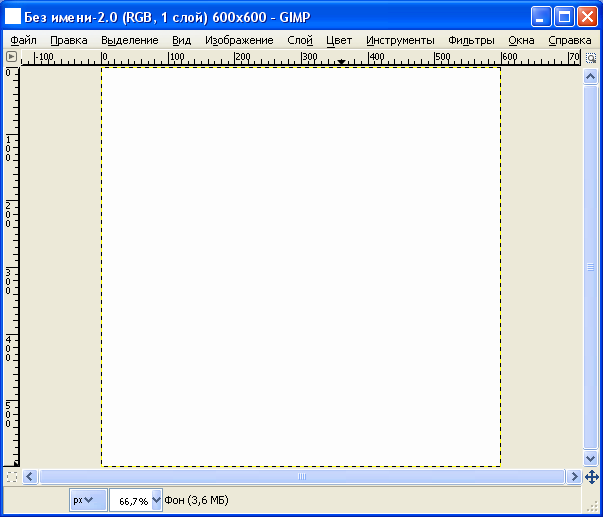Click the vertical scrollbar thumb
Screen dimensions: 603x517
[x=590, y=267]
